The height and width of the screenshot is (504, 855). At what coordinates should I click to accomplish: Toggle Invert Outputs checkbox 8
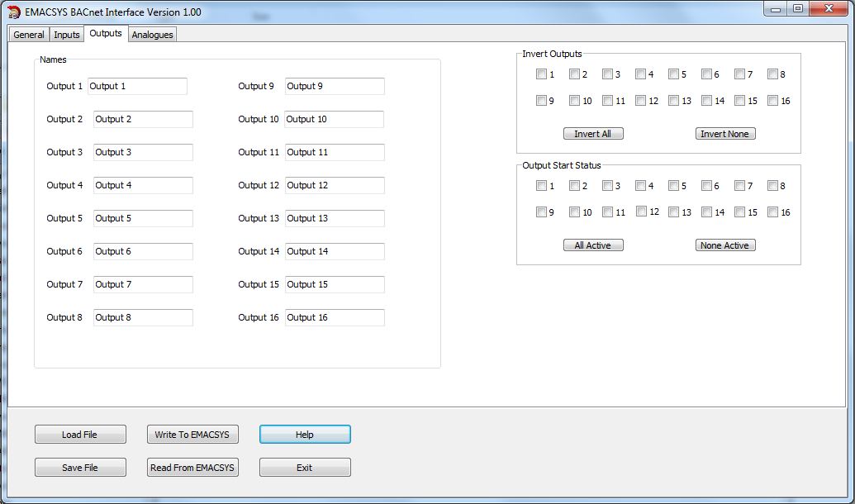[x=772, y=74]
